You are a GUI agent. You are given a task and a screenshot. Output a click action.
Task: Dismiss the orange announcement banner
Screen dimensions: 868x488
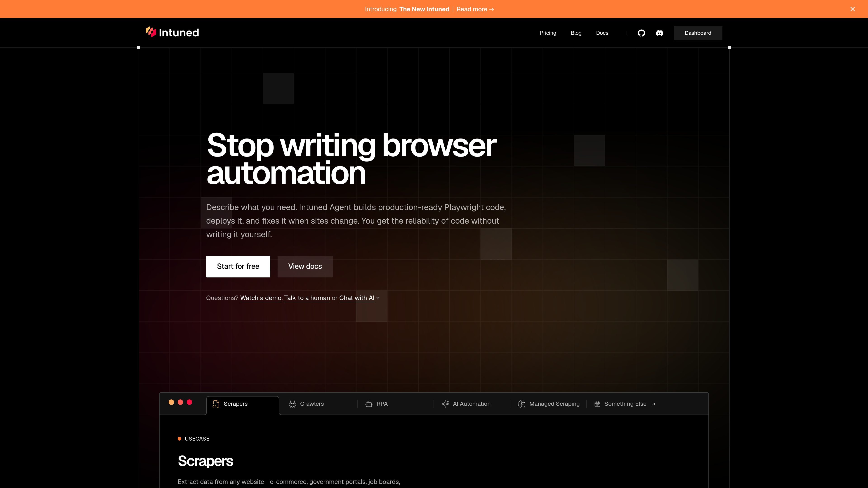852,9
